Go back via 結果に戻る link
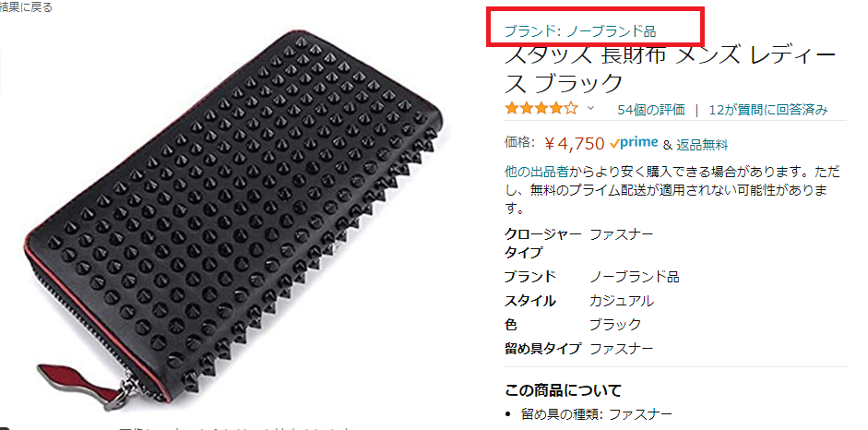 pyautogui.click(x=26, y=7)
